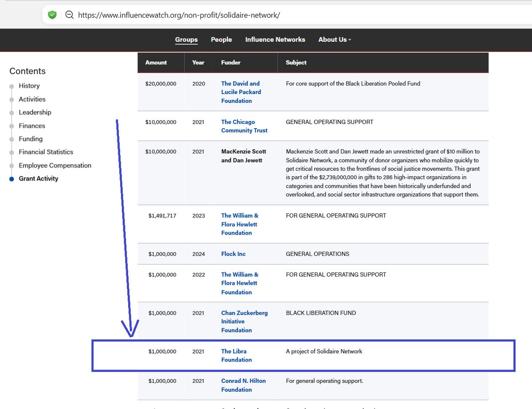The height and width of the screenshot is (409, 532).
Task: Click the Amount column header
Action: 156,63
